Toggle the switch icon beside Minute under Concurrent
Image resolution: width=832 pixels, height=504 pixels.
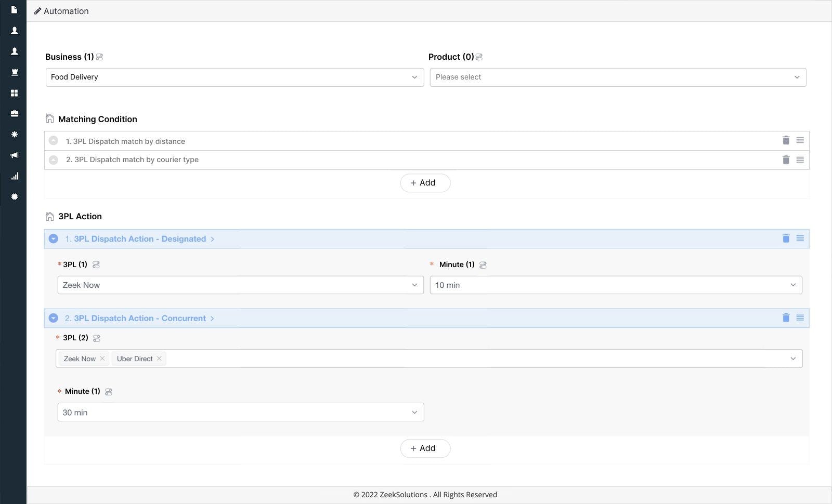(108, 392)
